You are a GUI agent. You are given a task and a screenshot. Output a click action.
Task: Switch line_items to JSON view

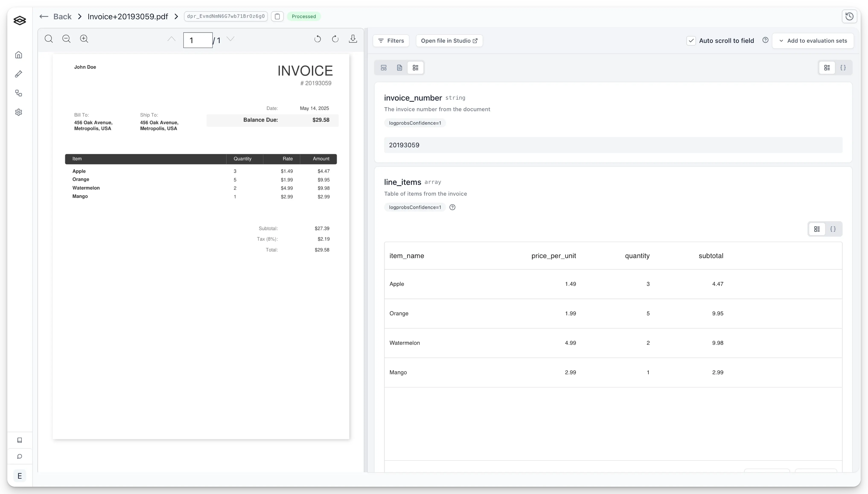(x=833, y=229)
